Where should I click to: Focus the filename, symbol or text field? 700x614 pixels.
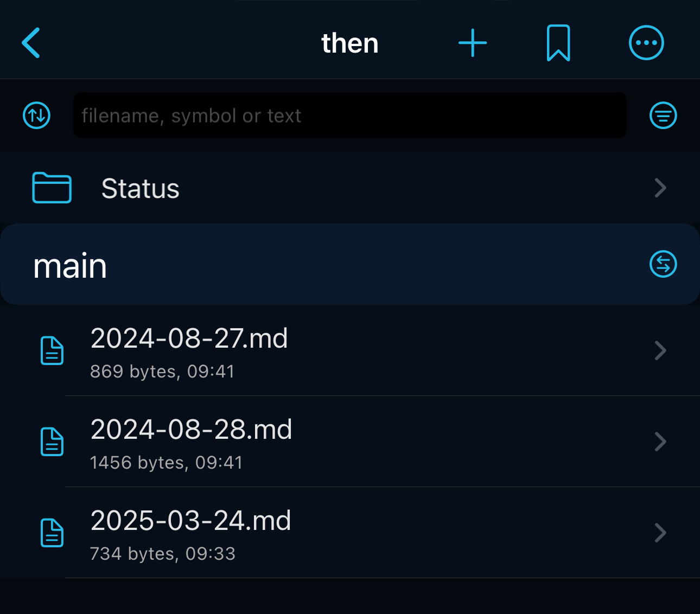point(350,115)
